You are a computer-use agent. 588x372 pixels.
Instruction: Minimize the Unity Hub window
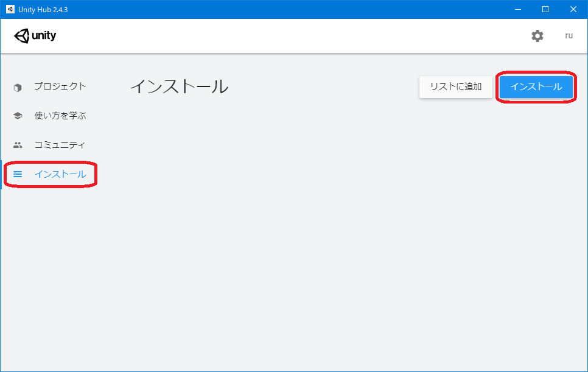[x=518, y=9]
